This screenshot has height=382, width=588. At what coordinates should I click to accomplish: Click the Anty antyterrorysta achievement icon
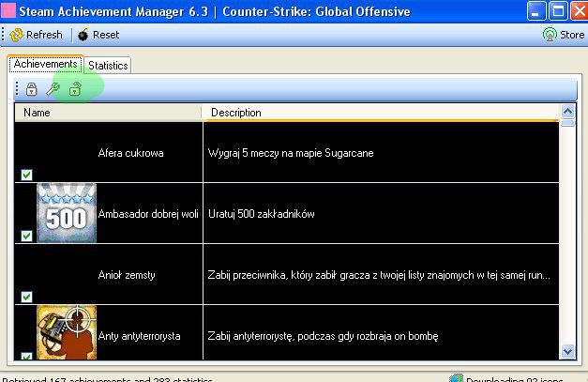(x=67, y=332)
